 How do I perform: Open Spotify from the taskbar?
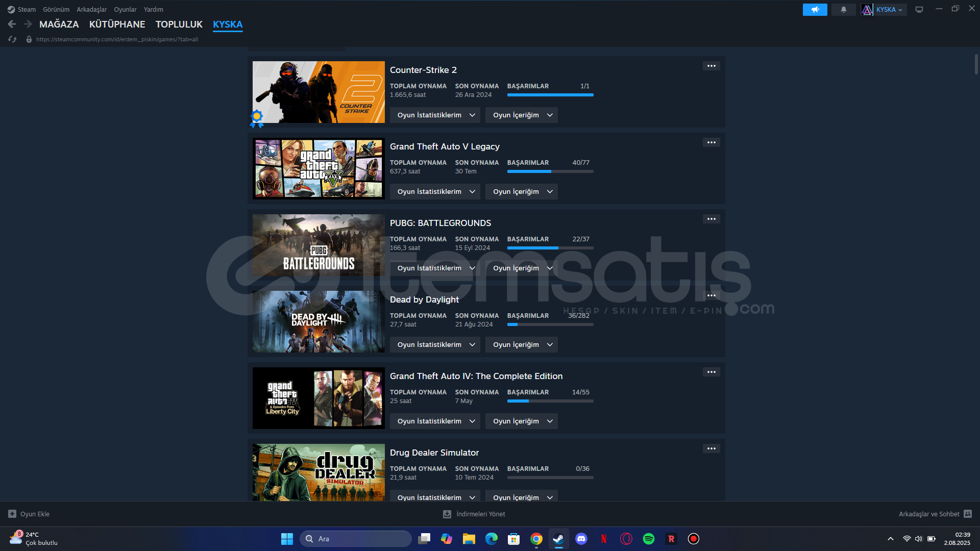click(x=649, y=539)
